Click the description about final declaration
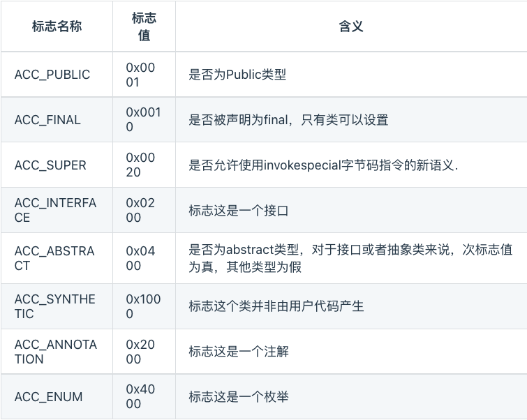The image size is (527, 420). [x=288, y=120]
